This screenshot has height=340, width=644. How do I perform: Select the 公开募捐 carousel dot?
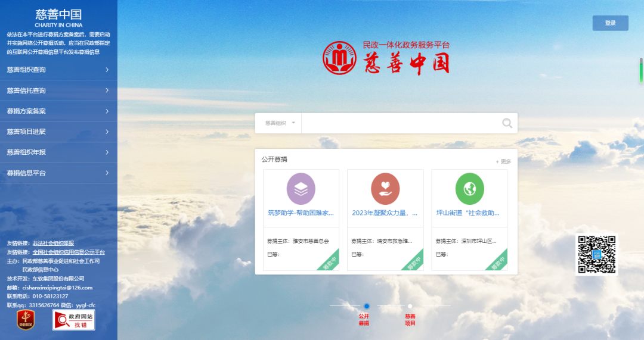pos(367,306)
